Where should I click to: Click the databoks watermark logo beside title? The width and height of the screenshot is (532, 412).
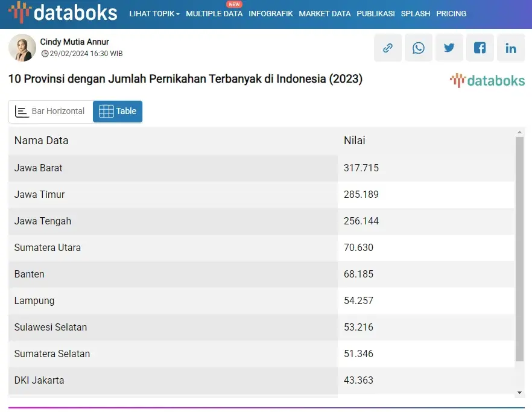click(x=487, y=80)
